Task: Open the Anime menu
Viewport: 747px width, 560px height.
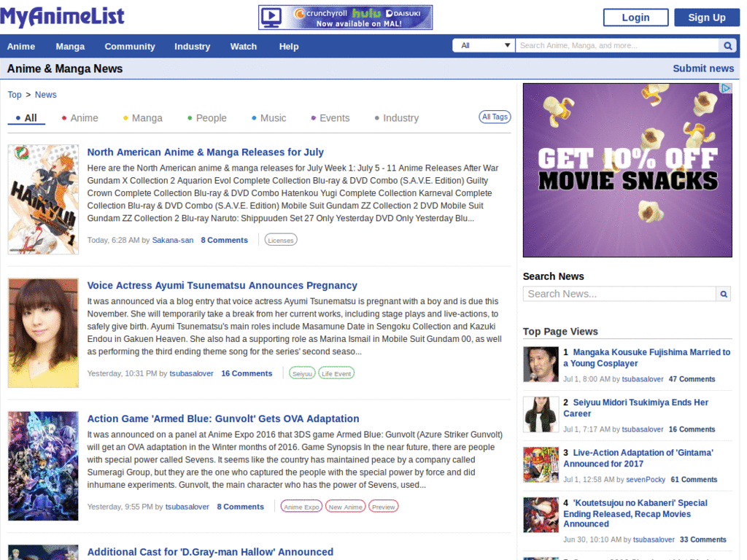Action: pyautogui.click(x=21, y=47)
